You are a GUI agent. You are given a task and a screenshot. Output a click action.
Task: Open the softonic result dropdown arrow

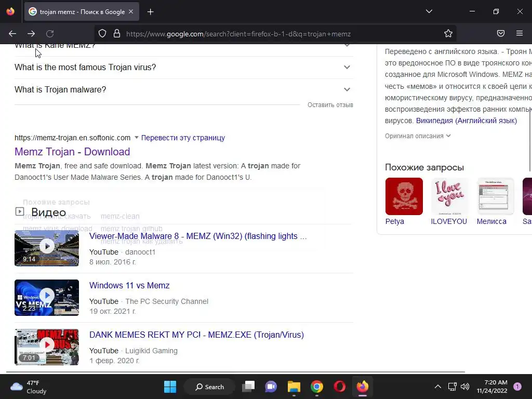click(x=137, y=137)
